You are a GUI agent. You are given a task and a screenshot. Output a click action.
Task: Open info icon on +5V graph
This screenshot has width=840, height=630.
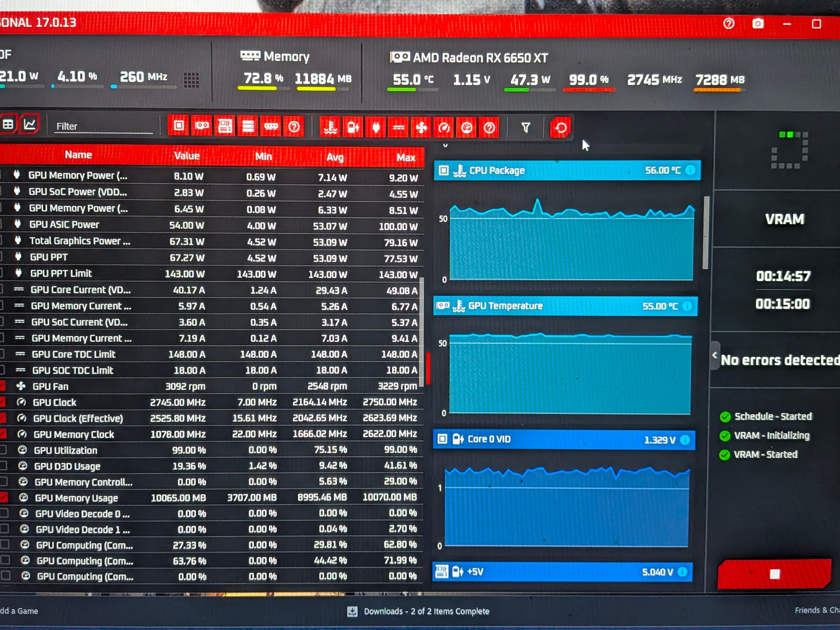point(682,572)
